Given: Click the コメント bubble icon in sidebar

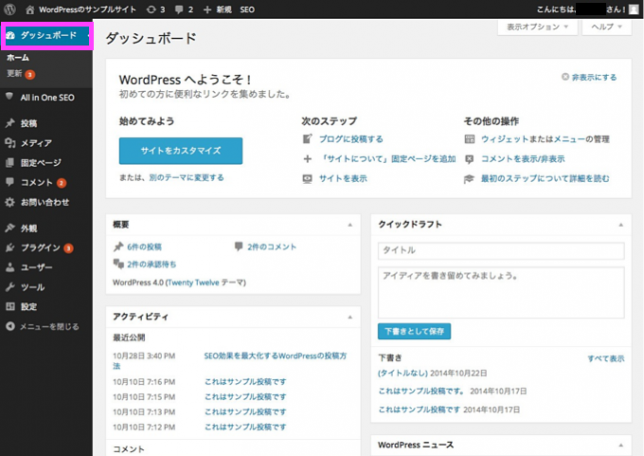Looking at the screenshot, I should (x=10, y=182).
